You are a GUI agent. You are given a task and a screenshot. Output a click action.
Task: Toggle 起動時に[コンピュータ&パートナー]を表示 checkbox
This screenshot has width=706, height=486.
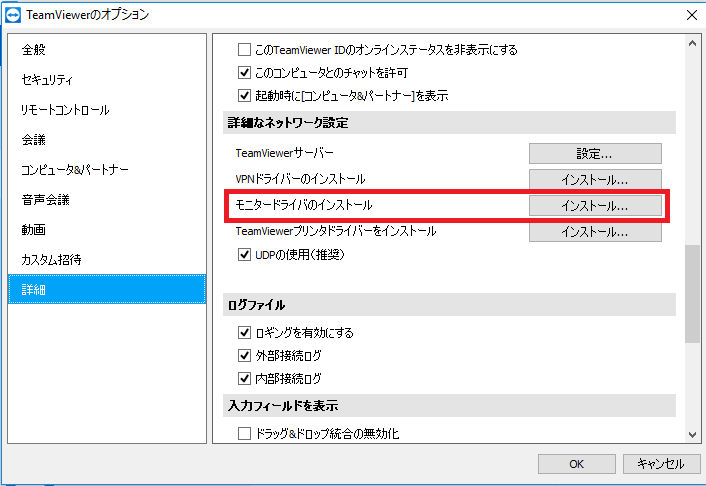[x=244, y=95]
